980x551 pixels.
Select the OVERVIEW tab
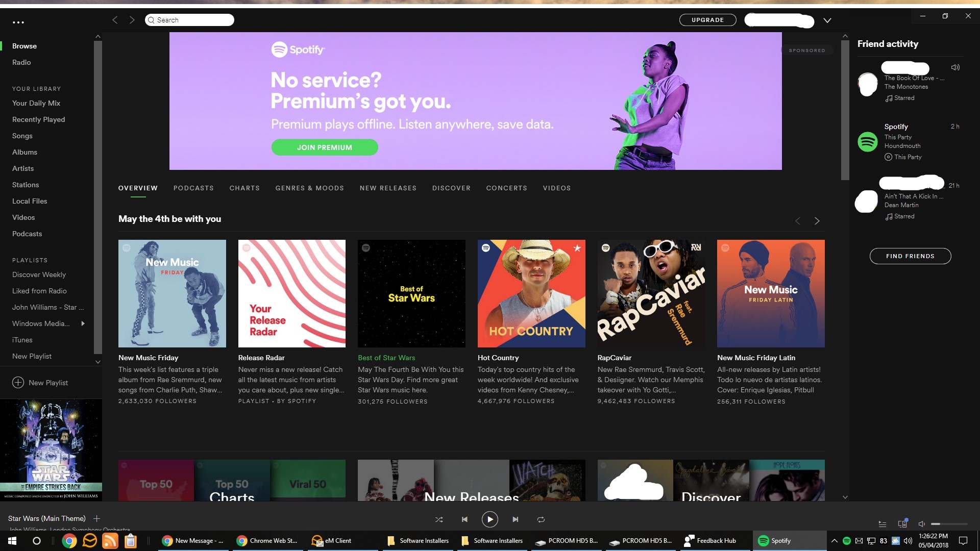(x=137, y=188)
